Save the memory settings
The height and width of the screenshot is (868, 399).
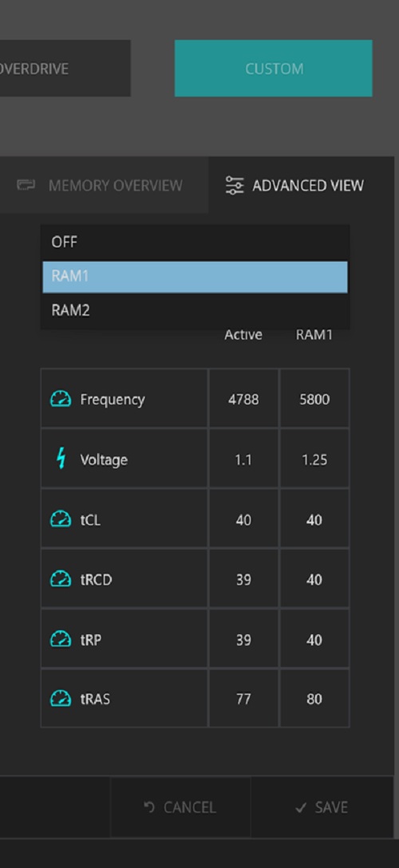322,807
